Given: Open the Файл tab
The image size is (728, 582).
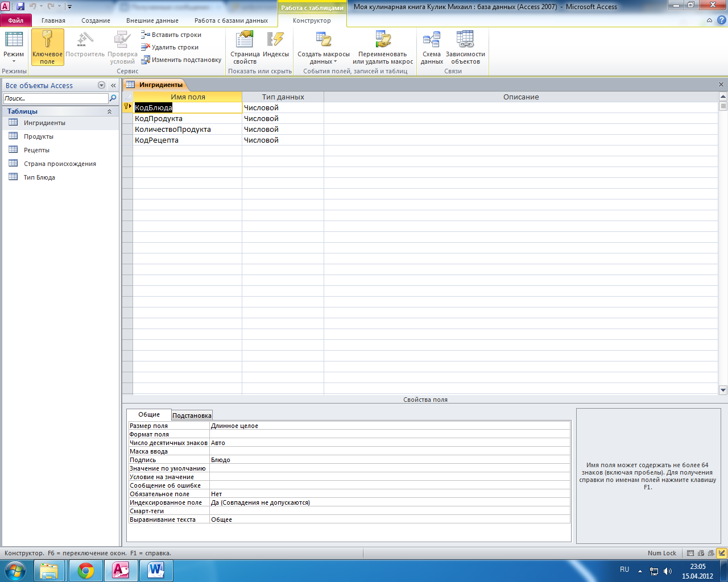Looking at the screenshot, I should (15, 20).
